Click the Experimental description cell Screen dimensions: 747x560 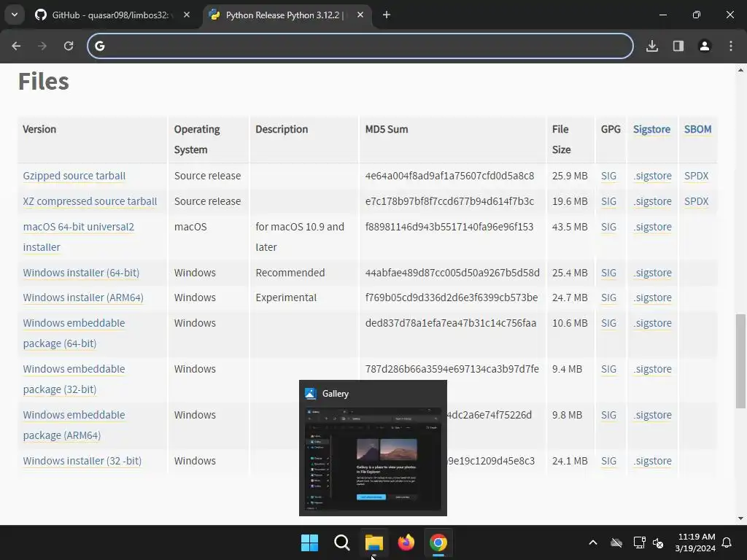pos(286,297)
